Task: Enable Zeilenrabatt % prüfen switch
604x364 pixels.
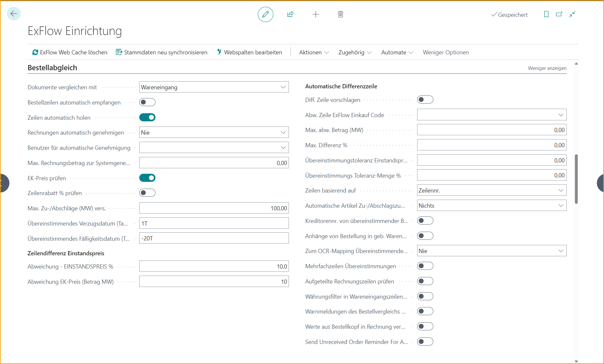Action: pyautogui.click(x=147, y=193)
